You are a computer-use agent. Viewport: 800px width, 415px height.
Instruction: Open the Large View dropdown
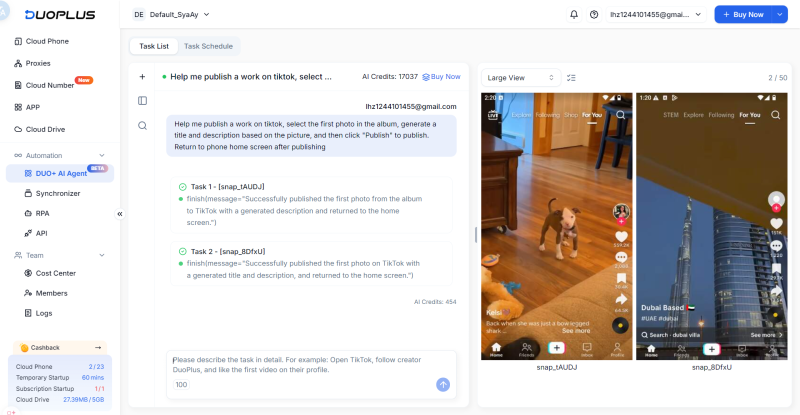click(520, 77)
